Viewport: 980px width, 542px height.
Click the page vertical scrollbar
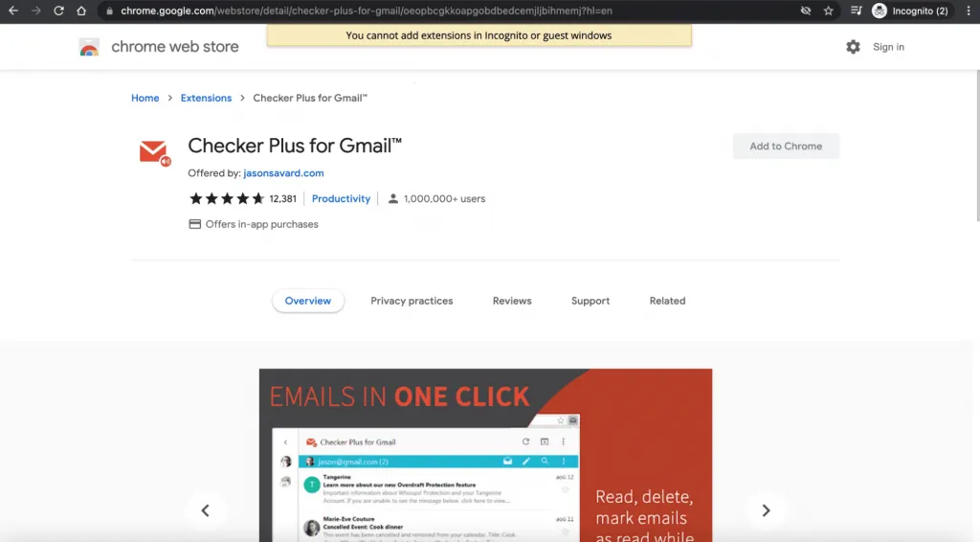pyautogui.click(x=977, y=146)
